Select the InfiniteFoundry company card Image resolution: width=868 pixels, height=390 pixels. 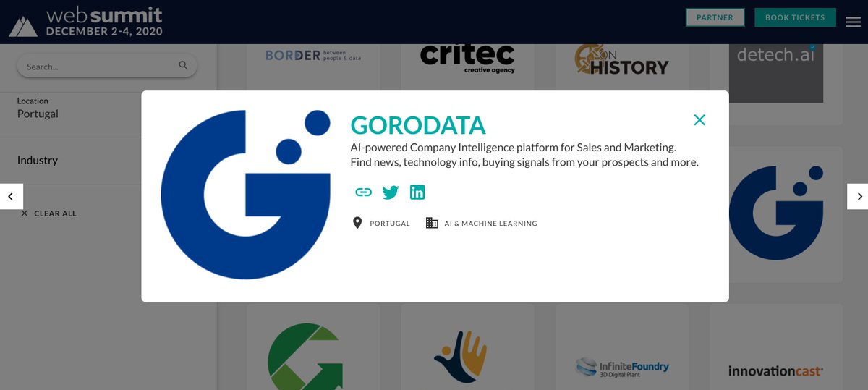tap(622, 347)
